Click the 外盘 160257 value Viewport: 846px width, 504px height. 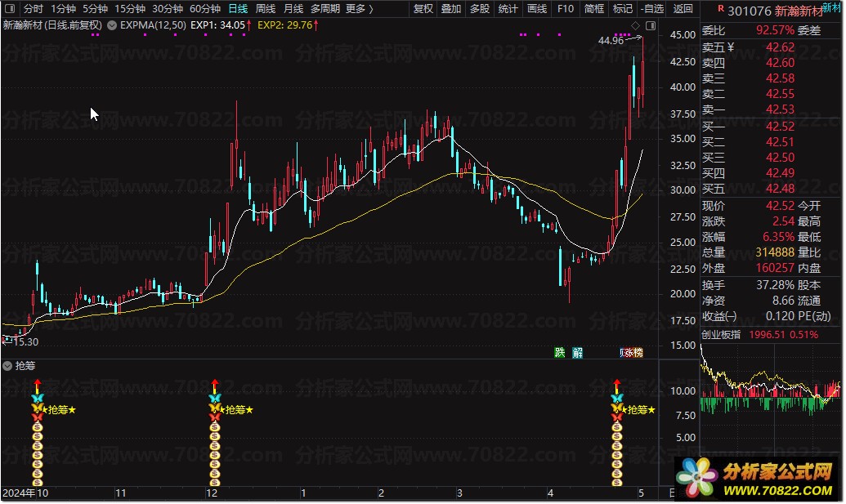pyautogui.click(x=775, y=269)
